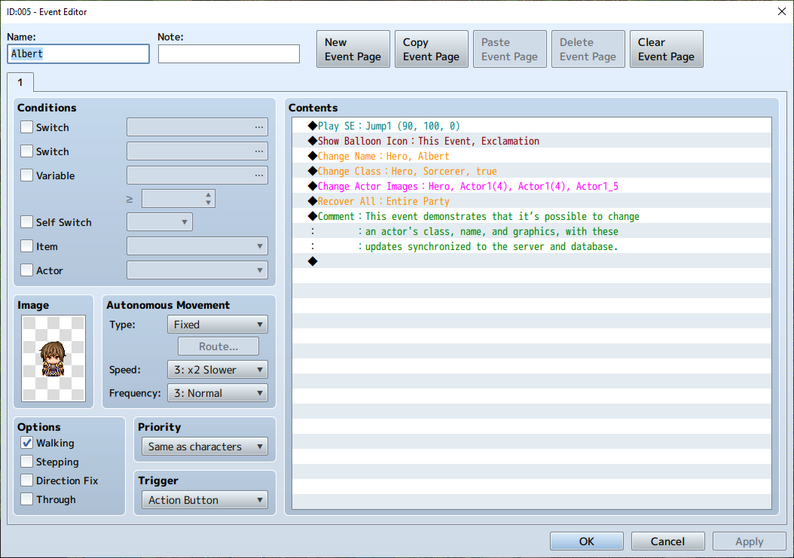Select Show Balloon Icon command line
The width and height of the screenshot is (794, 558).
point(532,141)
